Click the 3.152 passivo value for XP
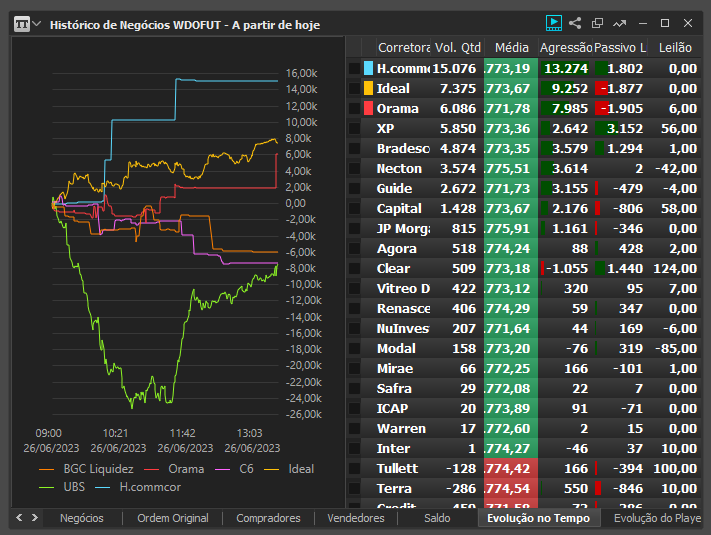 (x=624, y=129)
